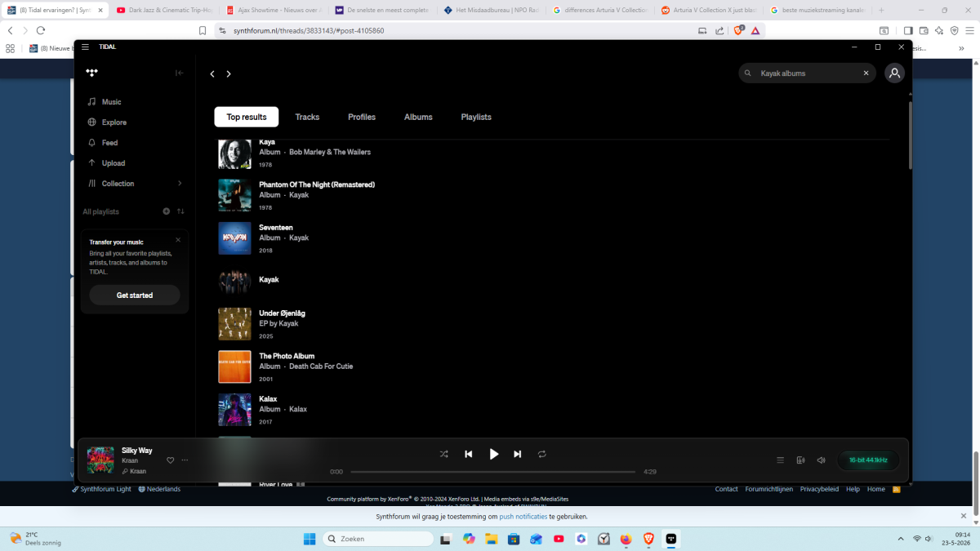The width and height of the screenshot is (980, 551).
Task: Toggle the browser sidebar panel icon
Action: pos(908,30)
